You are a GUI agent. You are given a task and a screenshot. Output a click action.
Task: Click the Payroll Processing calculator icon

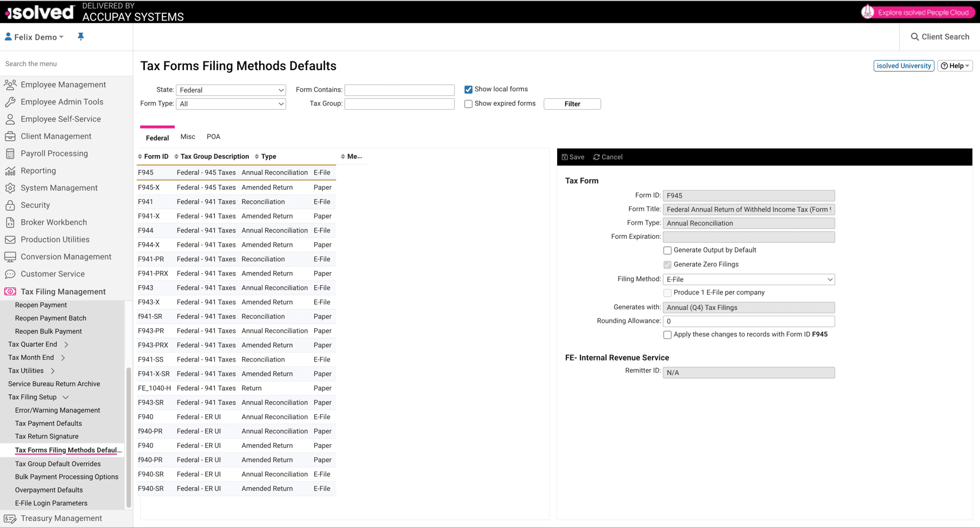click(x=10, y=154)
